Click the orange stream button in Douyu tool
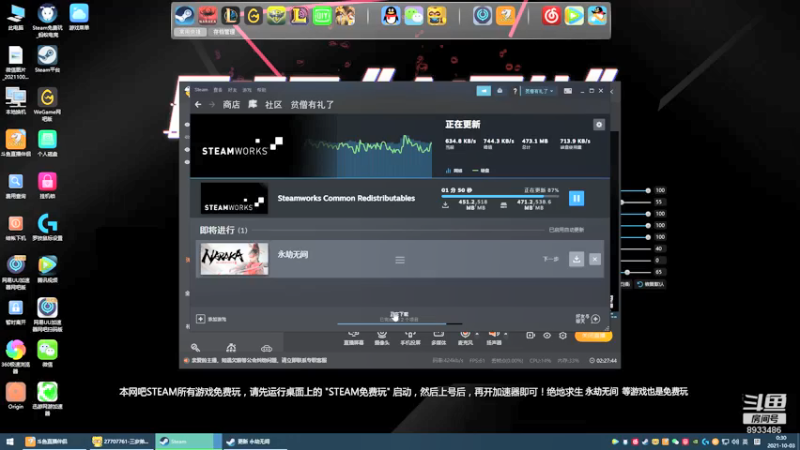This screenshot has width=800, height=450. (593, 336)
